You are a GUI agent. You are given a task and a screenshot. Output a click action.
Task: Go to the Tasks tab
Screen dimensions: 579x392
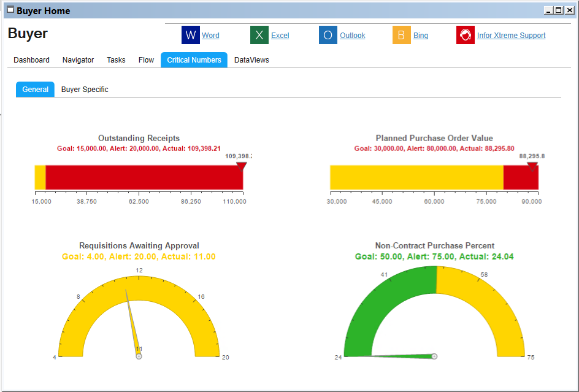click(116, 60)
